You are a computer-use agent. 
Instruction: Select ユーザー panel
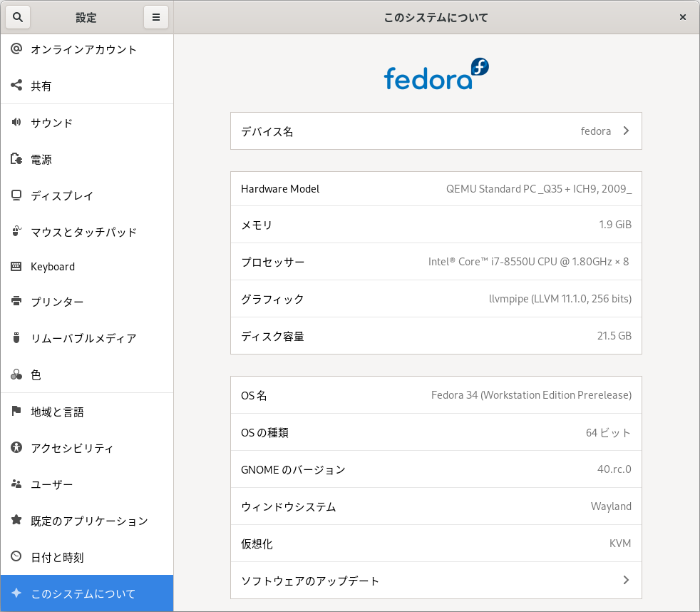point(87,485)
